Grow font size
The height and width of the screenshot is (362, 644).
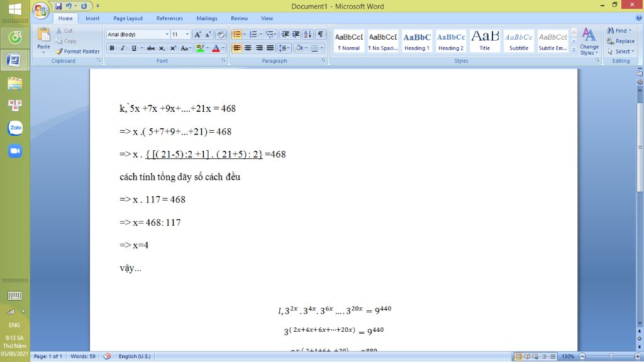pyautogui.click(x=197, y=35)
